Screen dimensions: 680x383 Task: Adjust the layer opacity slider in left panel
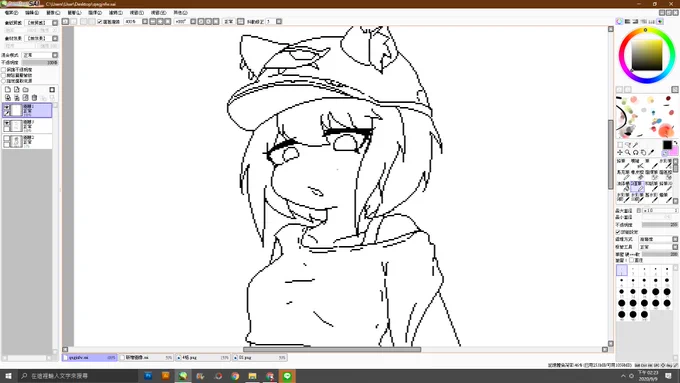pyautogui.click(x=40, y=62)
